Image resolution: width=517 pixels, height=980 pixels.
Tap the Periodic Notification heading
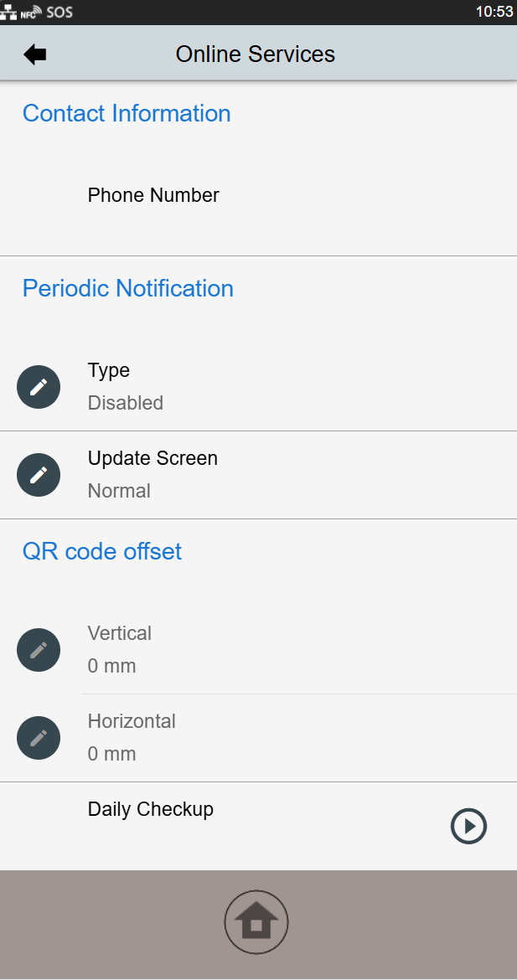click(x=128, y=288)
